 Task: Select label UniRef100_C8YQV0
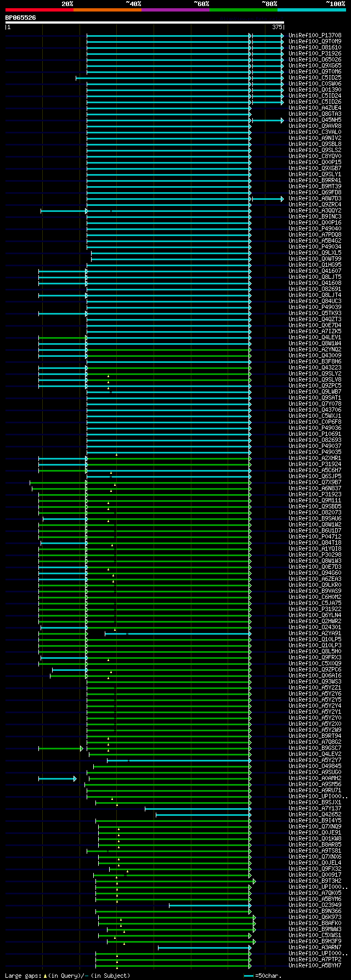coord(315,156)
